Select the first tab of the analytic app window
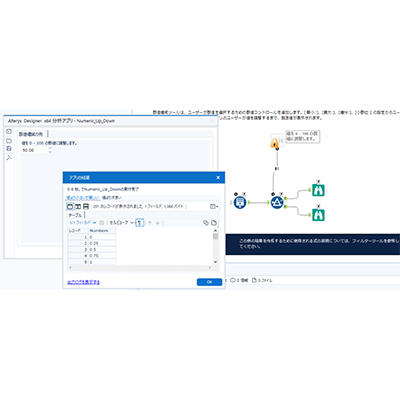400x400 pixels. click(31, 134)
